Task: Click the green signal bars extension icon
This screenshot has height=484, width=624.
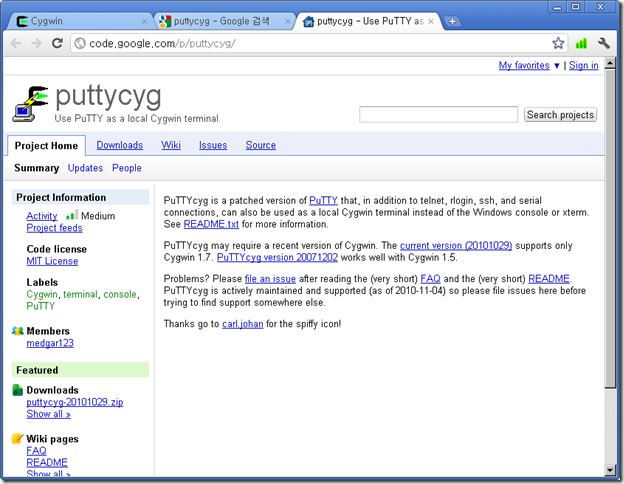Action: tap(581, 43)
